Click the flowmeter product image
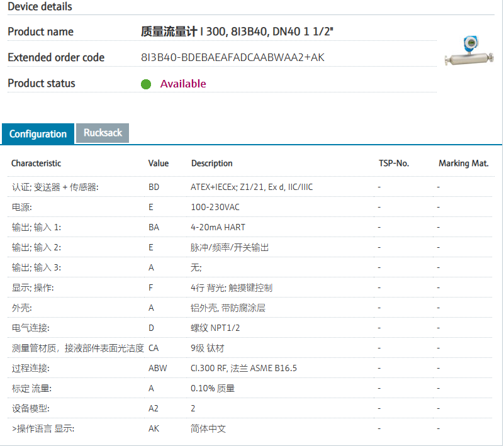This screenshot has height=446, width=504. coord(469,52)
